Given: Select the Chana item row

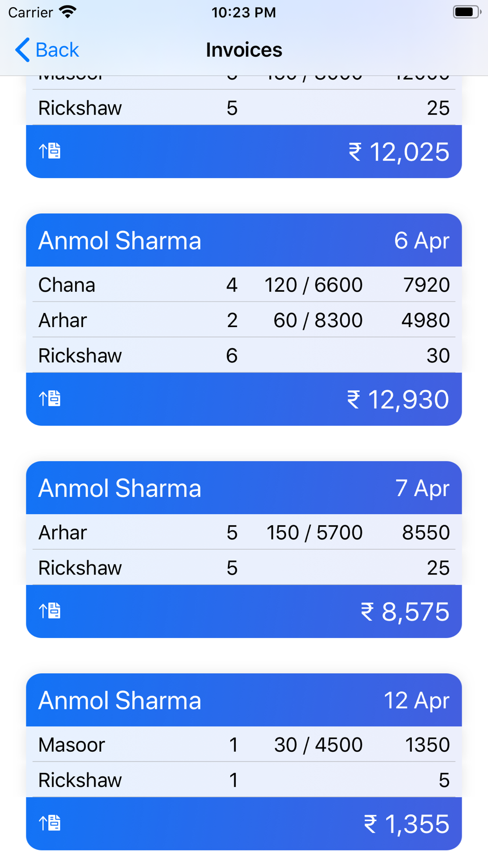Looking at the screenshot, I should (244, 285).
